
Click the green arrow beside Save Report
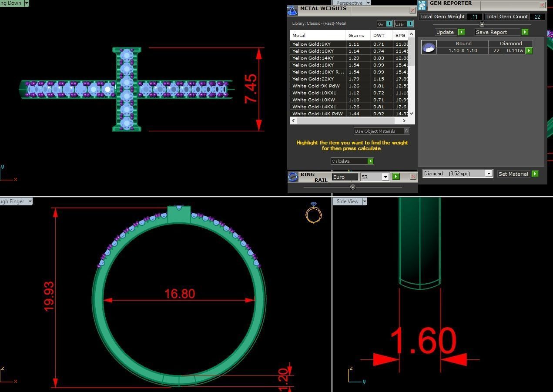coord(525,32)
